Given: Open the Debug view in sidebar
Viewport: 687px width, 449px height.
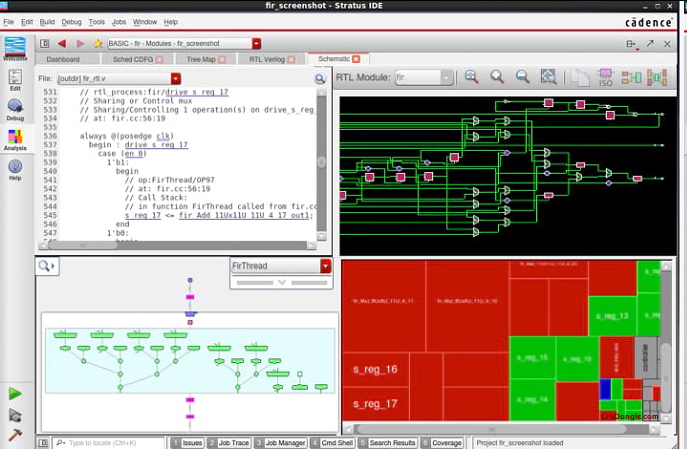Looking at the screenshot, I should tap(15, 108).
